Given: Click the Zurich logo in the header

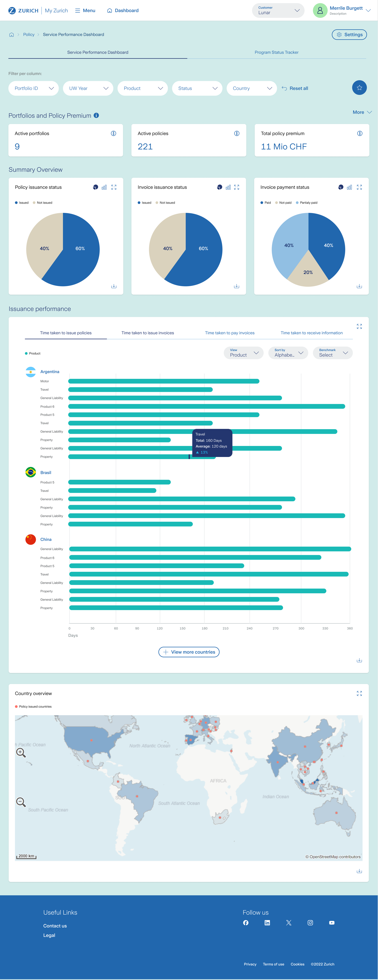Looking at the screenshot, I should tap(23, 11).
